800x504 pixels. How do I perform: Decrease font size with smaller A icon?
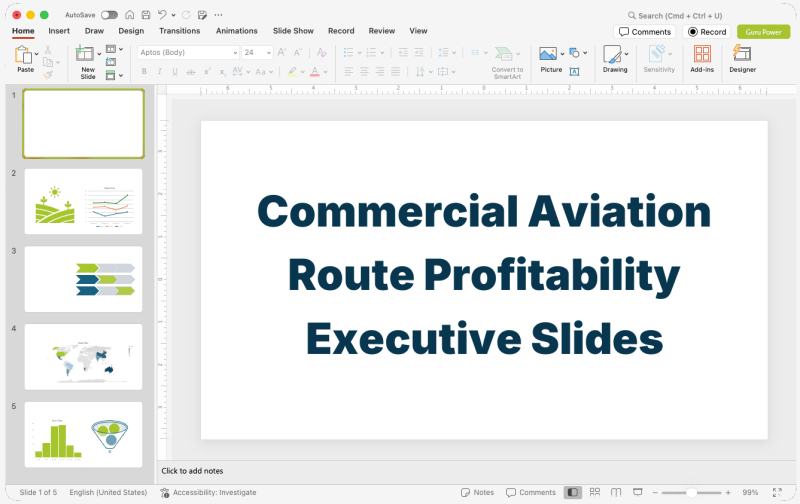click(298, 52)
